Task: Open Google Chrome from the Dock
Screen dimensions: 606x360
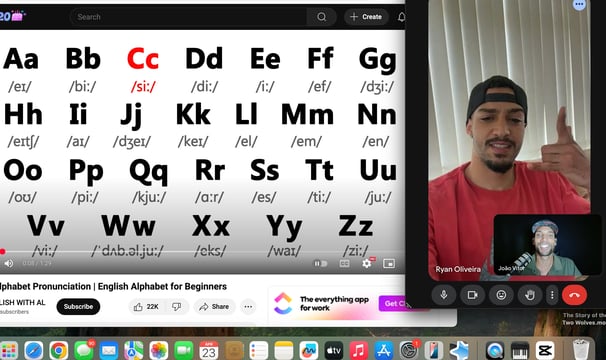Action: (x=58, y=351)
